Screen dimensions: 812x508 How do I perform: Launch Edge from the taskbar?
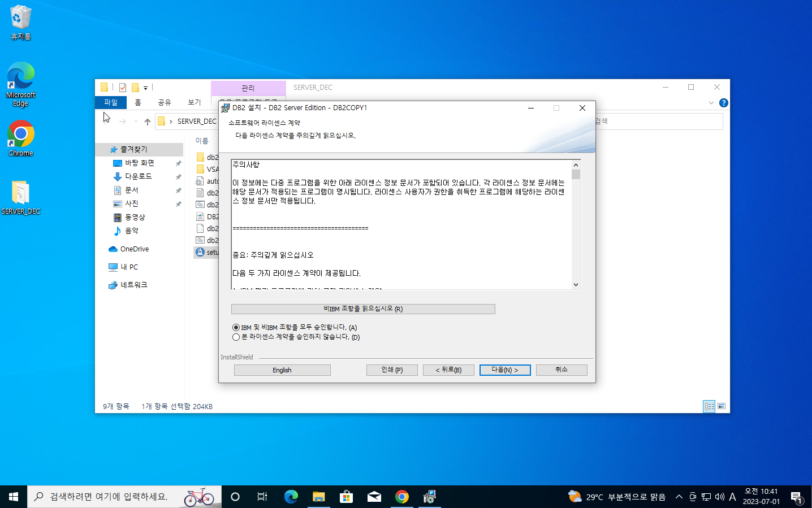pyautogui.click(x=291, y=497)
